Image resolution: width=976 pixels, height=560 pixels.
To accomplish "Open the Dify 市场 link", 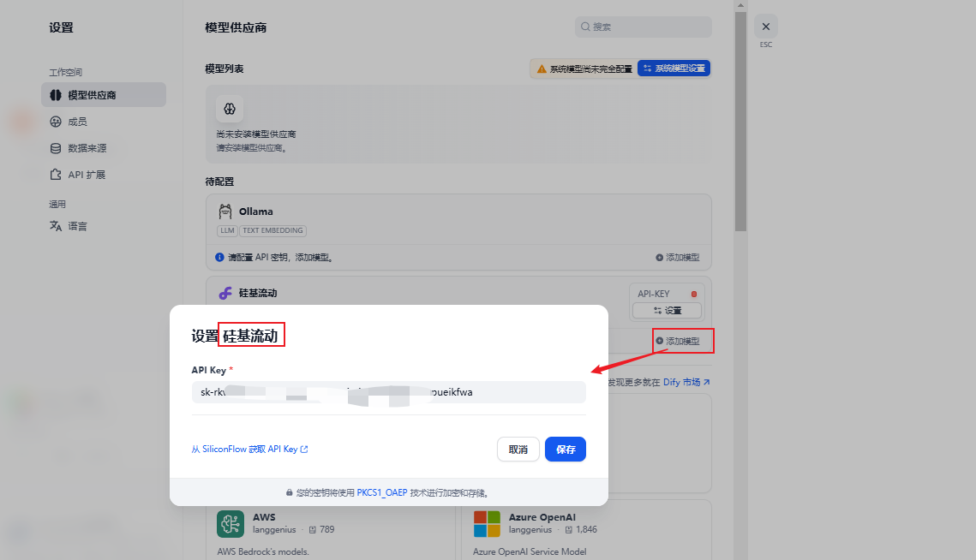I will click(686, 382).
